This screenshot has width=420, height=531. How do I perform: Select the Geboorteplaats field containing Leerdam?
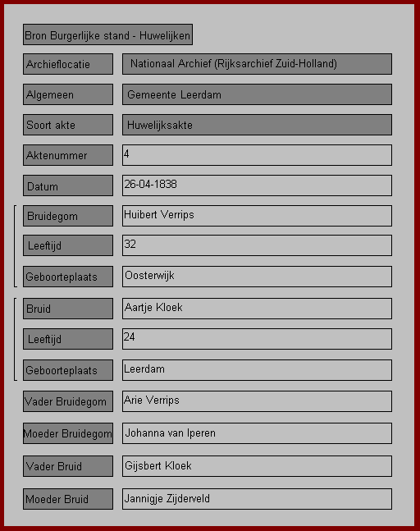(257, 370)
